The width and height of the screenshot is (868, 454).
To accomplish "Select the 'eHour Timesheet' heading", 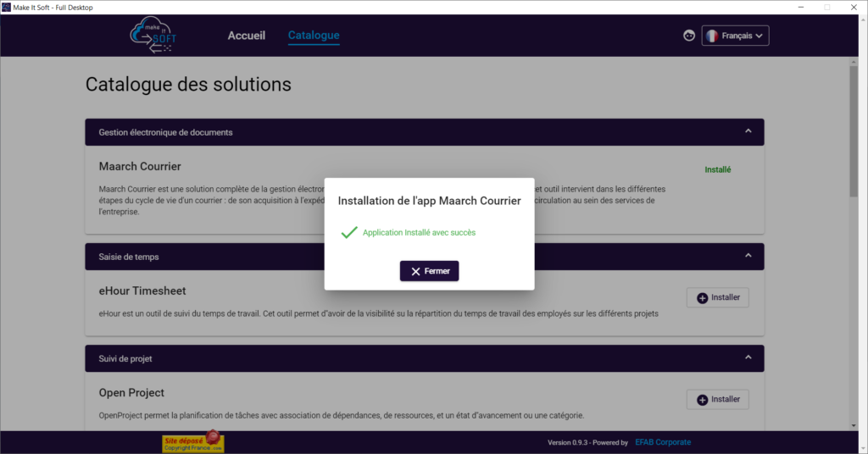I will point(142,291).
